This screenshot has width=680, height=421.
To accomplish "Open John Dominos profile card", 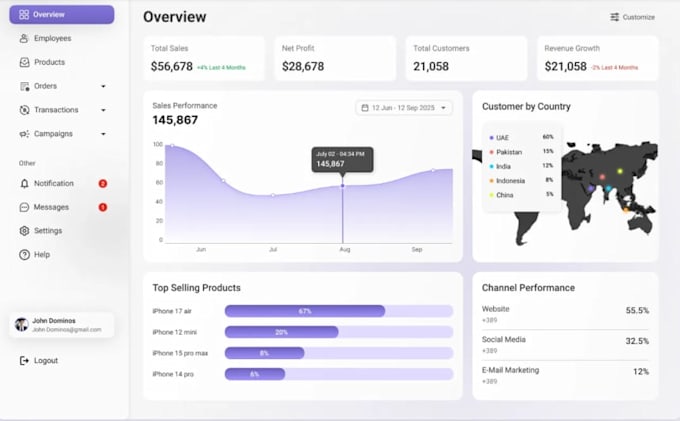I will pos(62,325).
